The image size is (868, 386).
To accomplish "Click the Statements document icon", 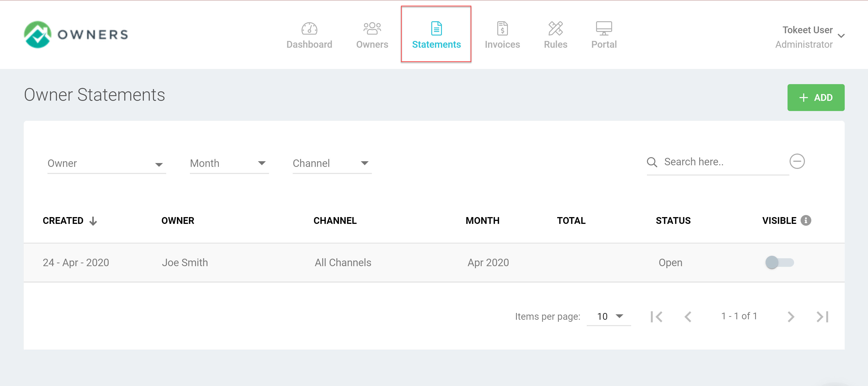I will 436,29.
